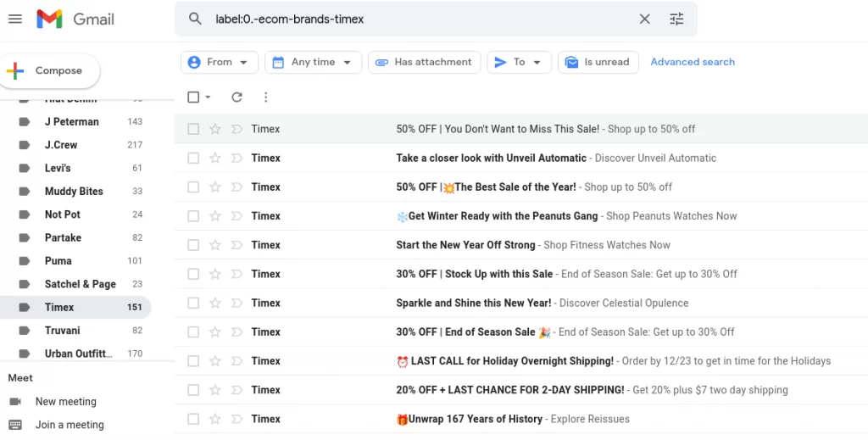This screenshot has height=440, width=868.
Task: Select checkbox for Start the New Year email
Action: (x=193, y=245)
